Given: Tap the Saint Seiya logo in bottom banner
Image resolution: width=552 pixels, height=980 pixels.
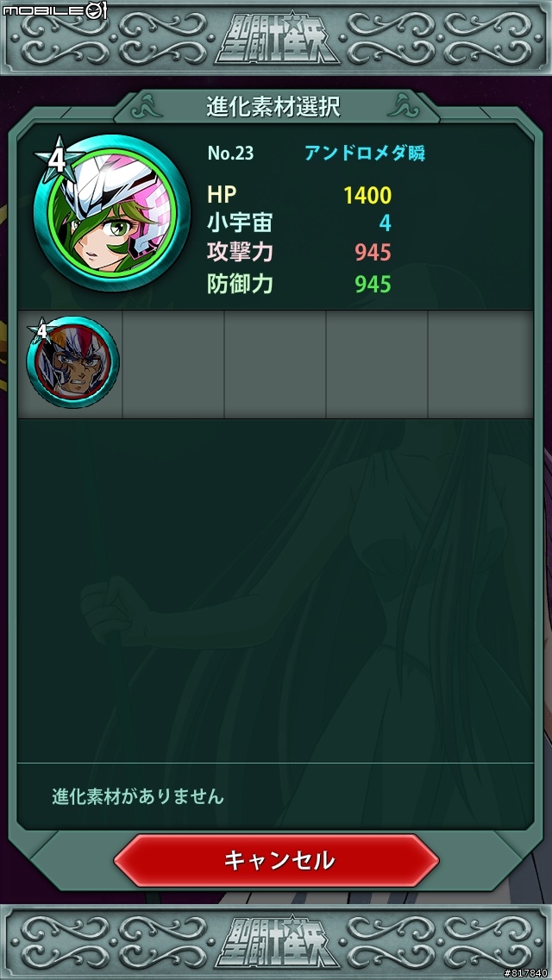Looking at the screenshot, I should [277, 942].
